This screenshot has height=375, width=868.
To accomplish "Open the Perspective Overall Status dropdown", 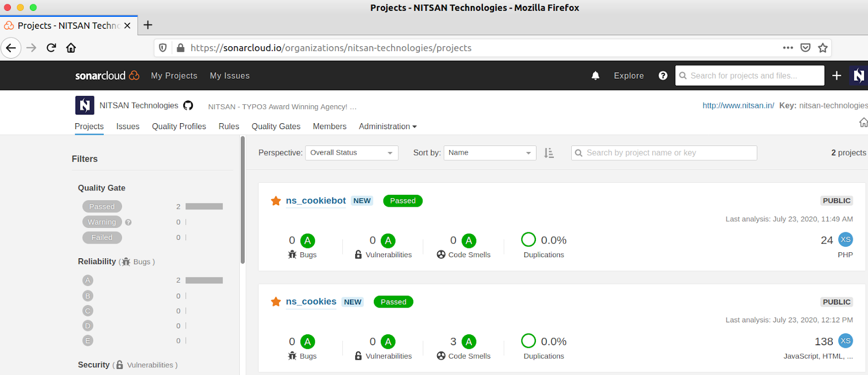I will pos(352,153).
